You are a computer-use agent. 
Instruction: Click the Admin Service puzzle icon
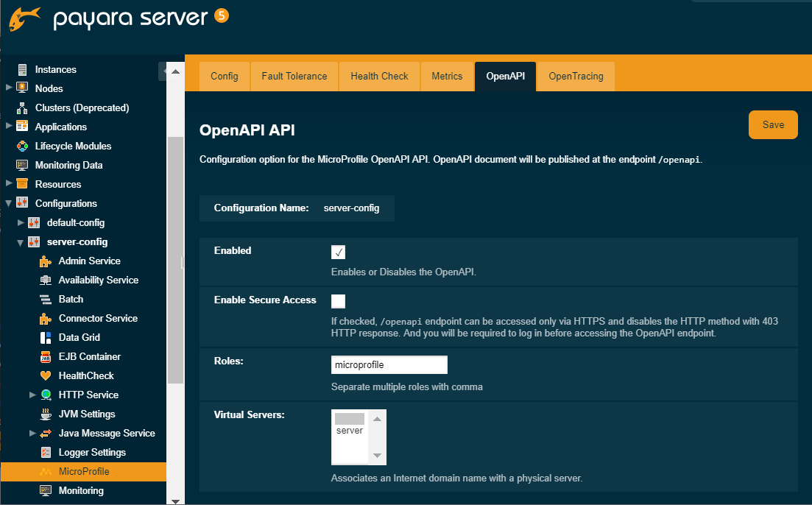[x=46, y=261]
